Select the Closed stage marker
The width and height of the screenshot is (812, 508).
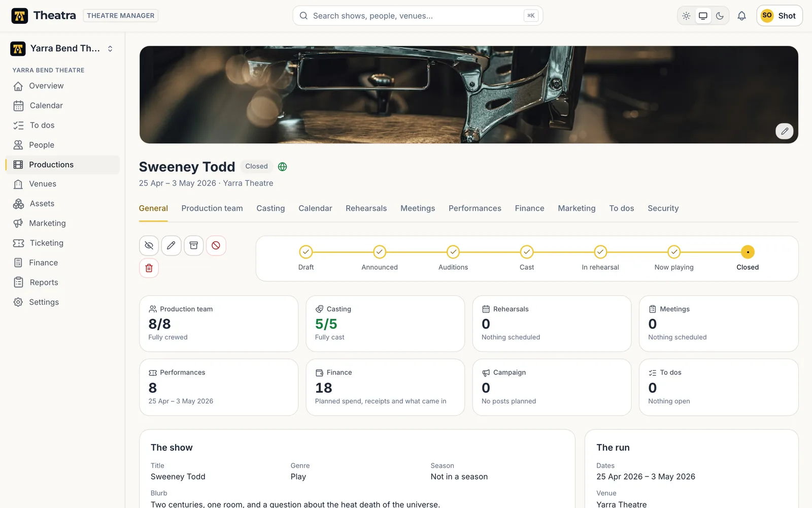coord(748,252)
